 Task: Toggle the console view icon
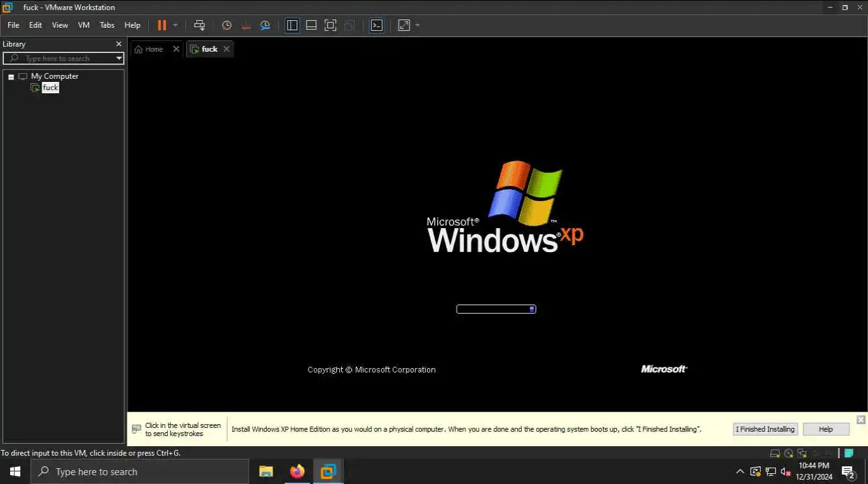coord(377,25)
